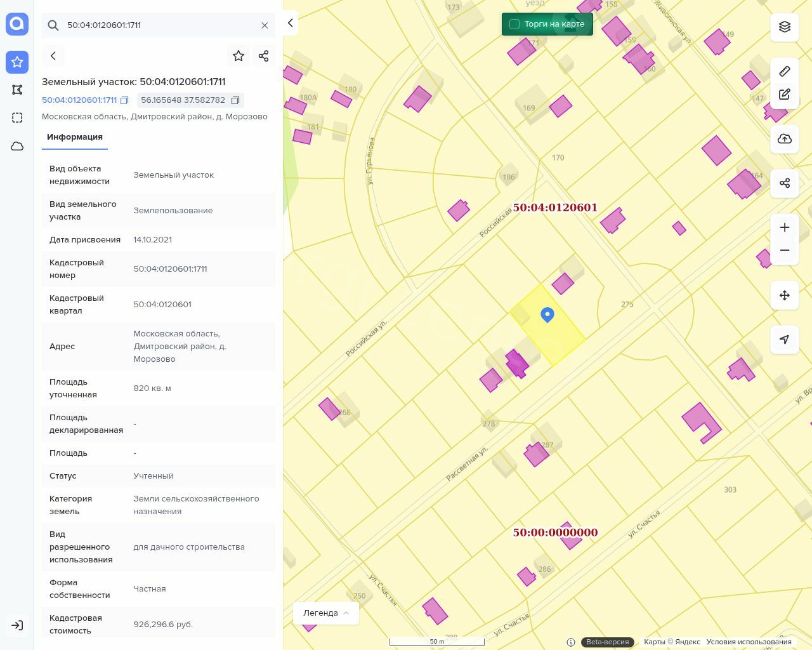Activate the draw/edit tool on map
This screenshot has width=812, height=650.
[785, 95]
